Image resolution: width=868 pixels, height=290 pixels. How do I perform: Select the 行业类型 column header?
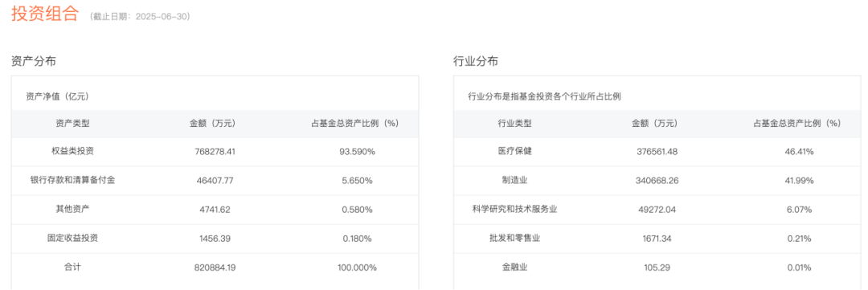(x=514, y=124)
